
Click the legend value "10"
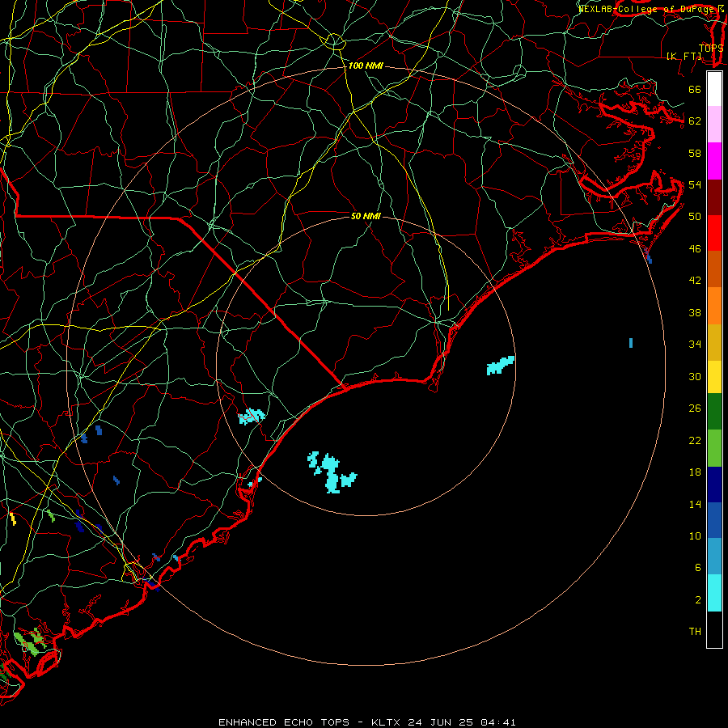[x=695, y=535]
